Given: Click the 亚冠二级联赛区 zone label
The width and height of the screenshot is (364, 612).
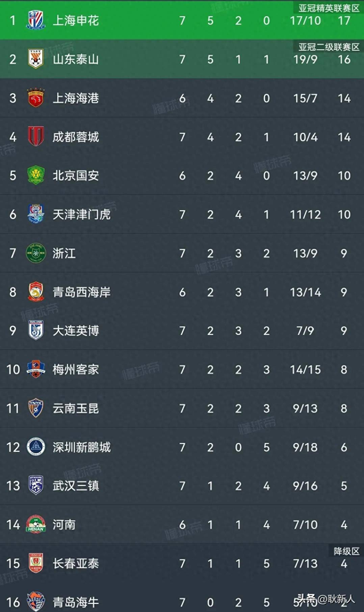Looking at the screenshot, I should pos(329,47).
